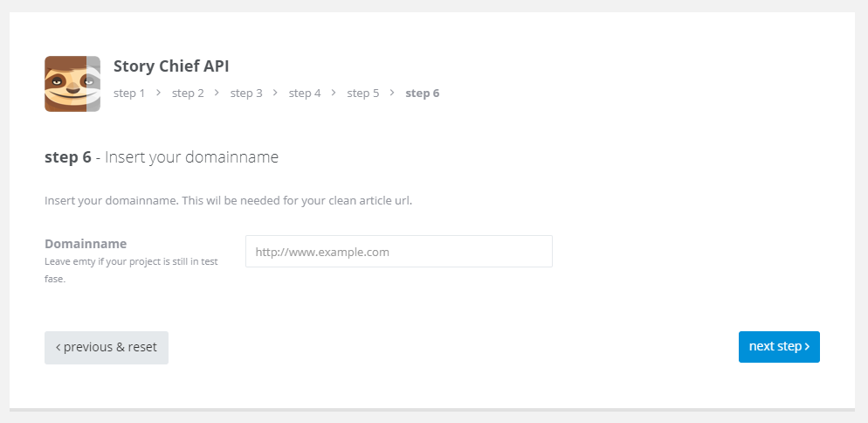
Task: Open step 3 in the breadcrumb
Action: click(246, 94)
